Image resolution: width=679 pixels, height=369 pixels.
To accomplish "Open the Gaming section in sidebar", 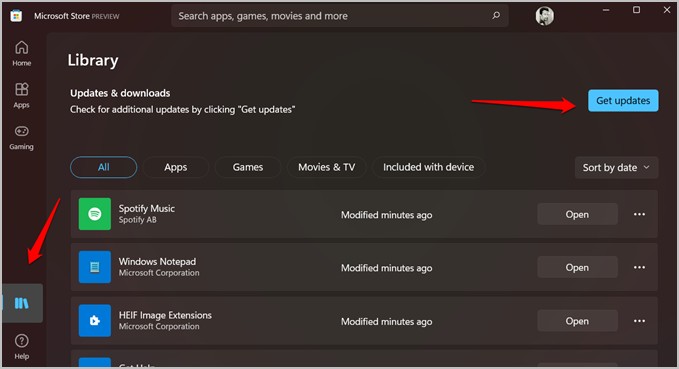I will coord(21,137).
